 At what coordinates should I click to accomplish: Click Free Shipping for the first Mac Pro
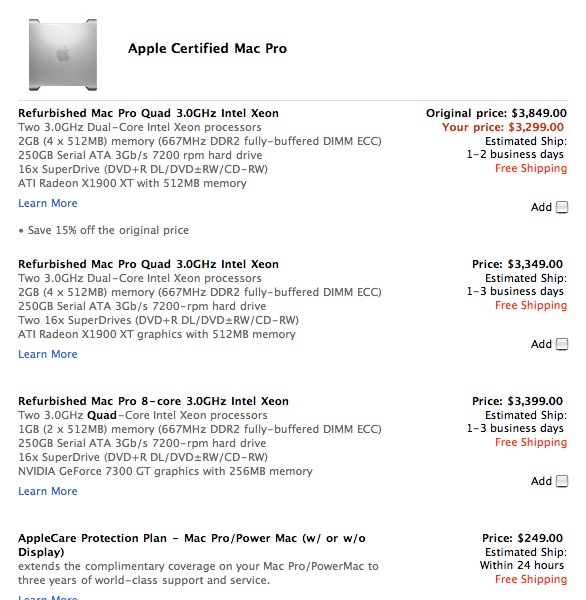[531, 168]
